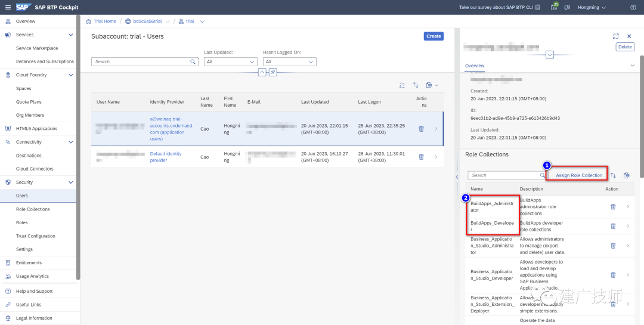Click the Assign Role Collection button
The height and width of the screenshot is (325, 644).
(578, 175)
